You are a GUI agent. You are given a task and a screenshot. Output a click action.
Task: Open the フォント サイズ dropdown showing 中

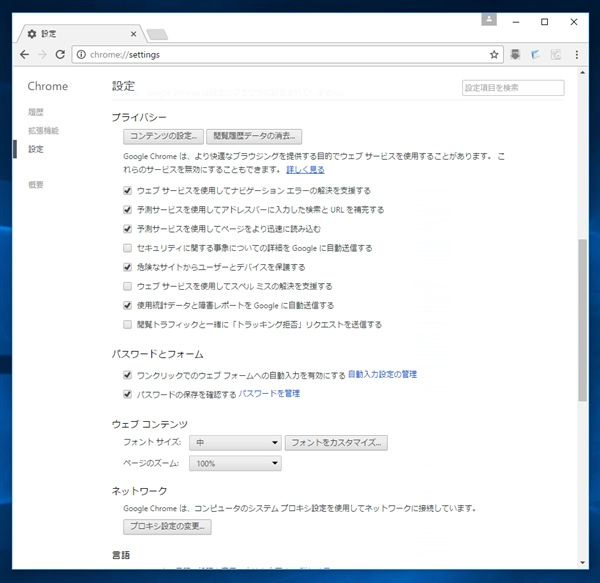click(x=235, y=443)
